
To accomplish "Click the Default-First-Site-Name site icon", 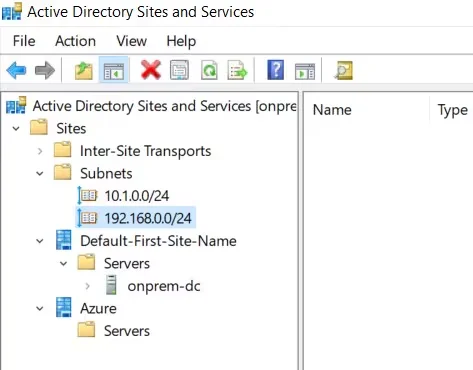I will [64, 240].
